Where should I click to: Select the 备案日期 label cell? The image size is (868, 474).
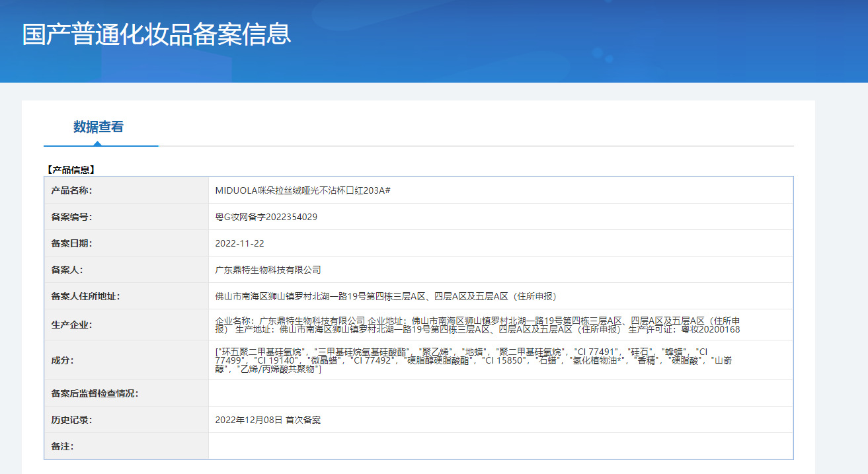(126, 243)
